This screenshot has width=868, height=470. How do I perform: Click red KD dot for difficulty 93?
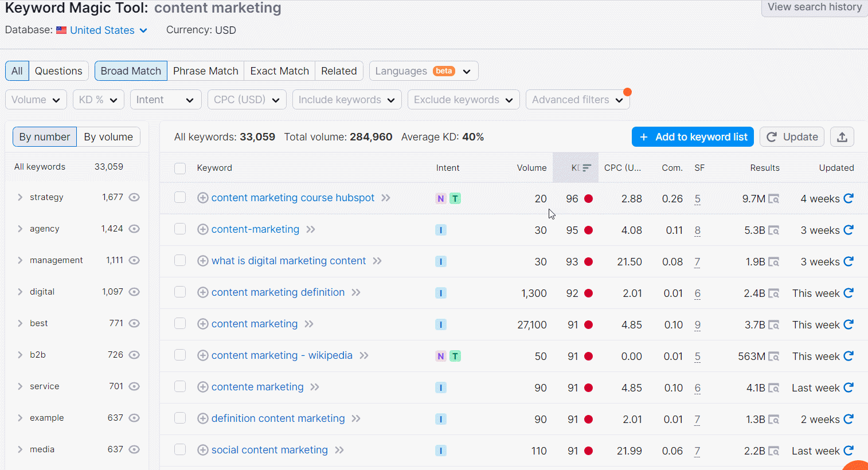point(588,262)
